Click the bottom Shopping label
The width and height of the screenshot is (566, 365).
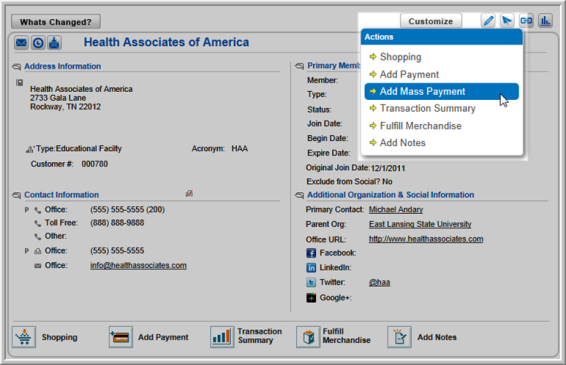coord(60,337)
